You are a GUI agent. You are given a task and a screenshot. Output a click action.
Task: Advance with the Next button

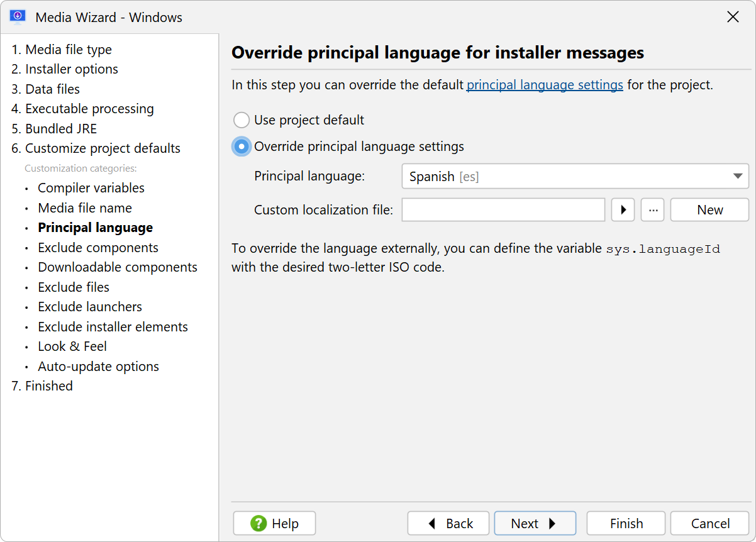pos(535,523)
